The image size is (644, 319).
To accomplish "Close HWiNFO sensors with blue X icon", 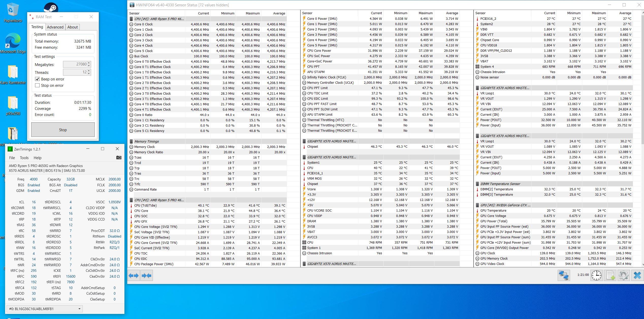I will (x=637, y=275).
